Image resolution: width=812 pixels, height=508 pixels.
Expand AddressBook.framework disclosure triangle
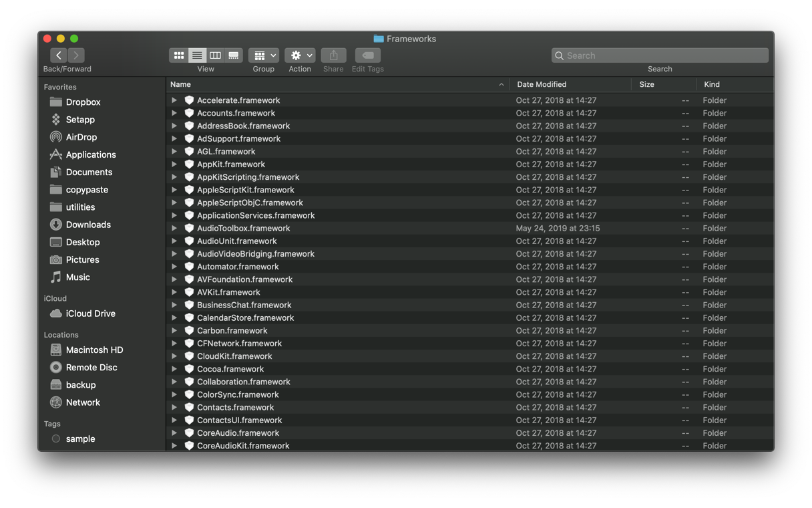(174, 126)
